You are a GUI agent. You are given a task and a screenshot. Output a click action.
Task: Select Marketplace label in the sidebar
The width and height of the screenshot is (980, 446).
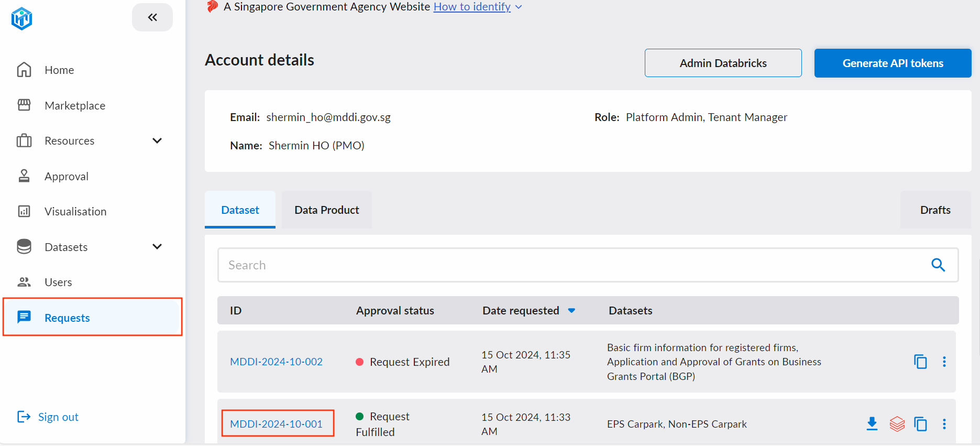coord(75,105)
